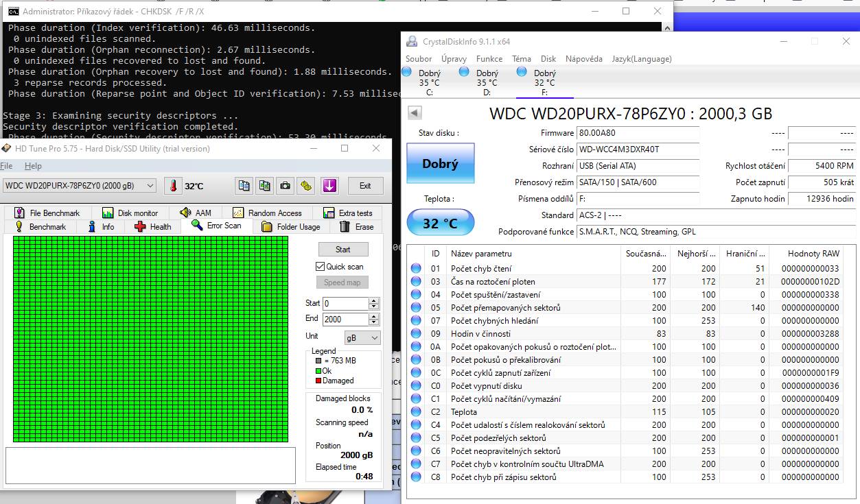
Task: Click the Exit button in HD Tune
Action: point(365,186)
